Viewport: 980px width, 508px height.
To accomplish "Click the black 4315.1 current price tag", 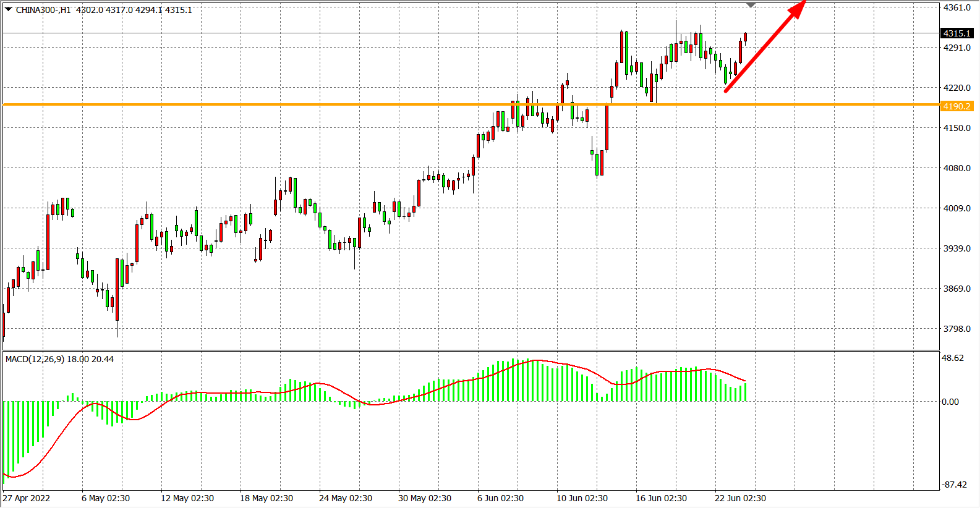I will 957,33.
